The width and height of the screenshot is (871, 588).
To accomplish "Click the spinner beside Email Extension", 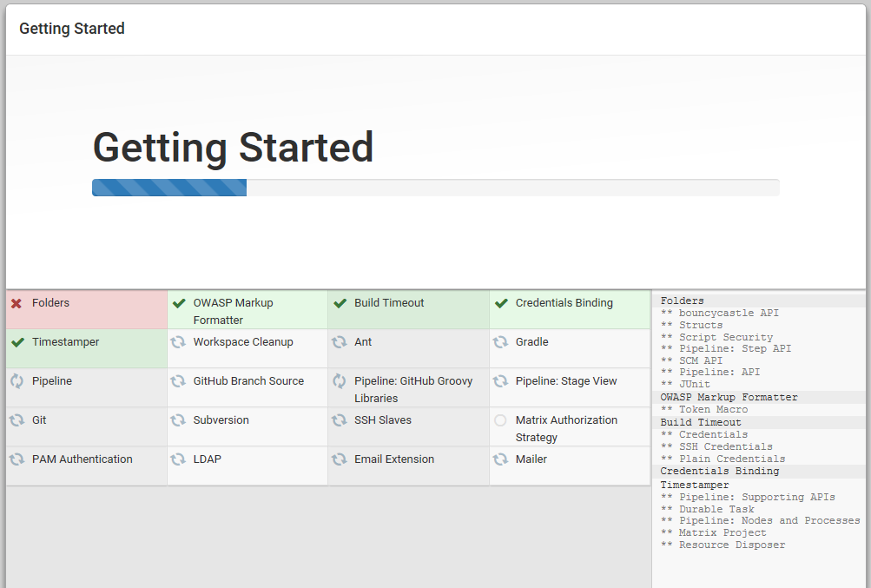I will coord(339,459).
